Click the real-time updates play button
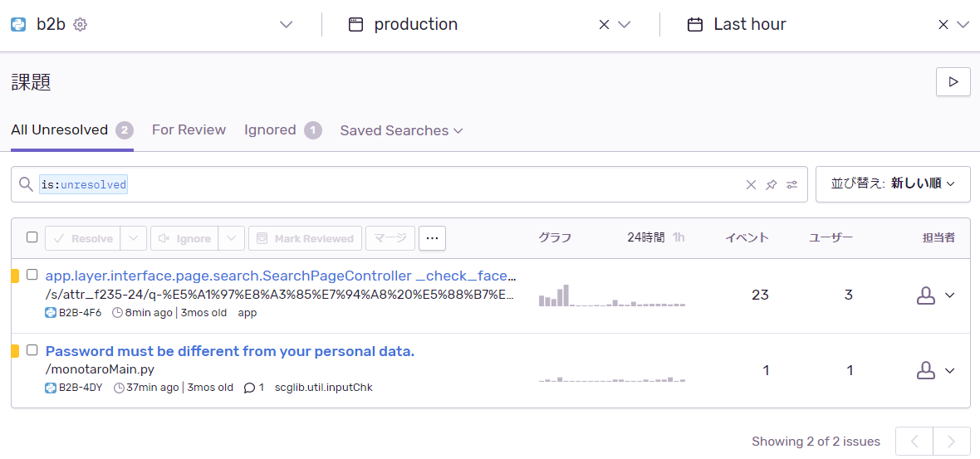 953,82
